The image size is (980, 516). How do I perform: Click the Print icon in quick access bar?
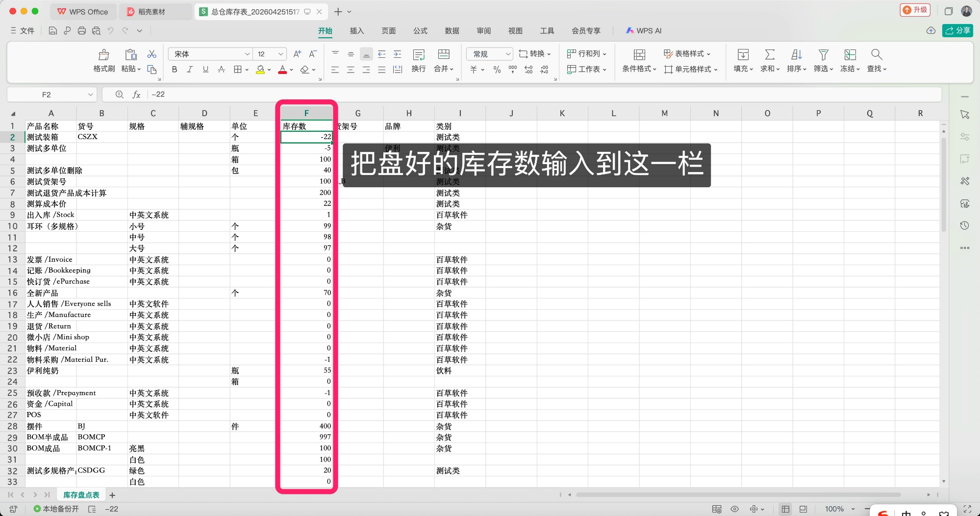pyautogui.click(x=82, y=31)
